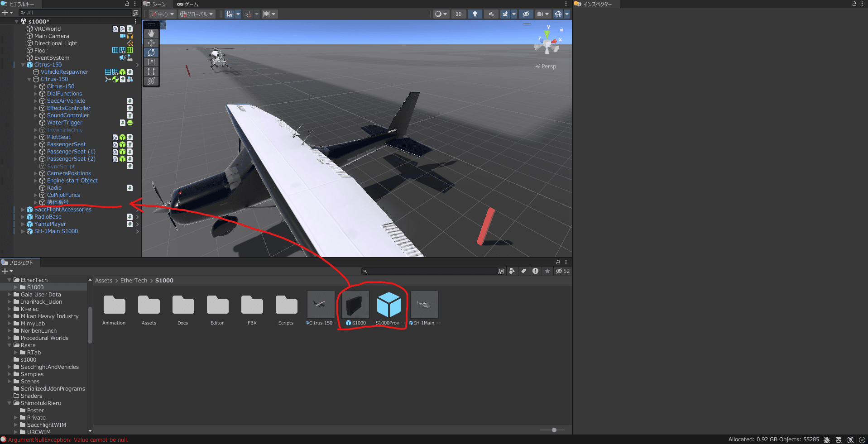Select the Rect Transform tool
Viewport: 868px width, 444px height.
click(151, 72)
